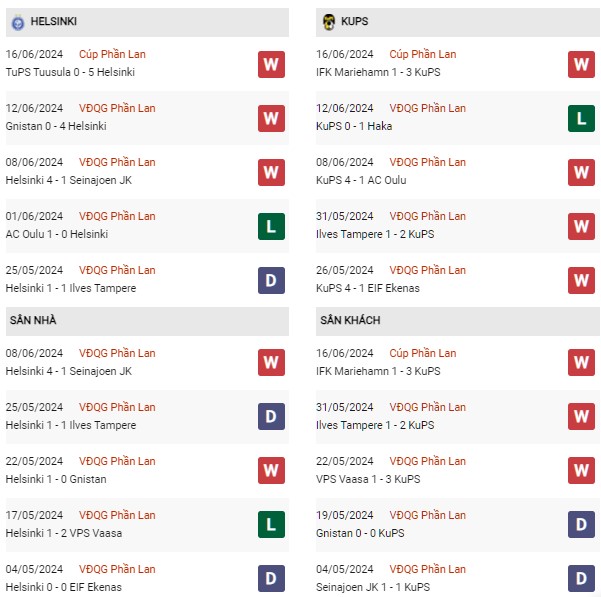
Task: Click the Helsinki club crest icon
Action: (x=18, y=22)
